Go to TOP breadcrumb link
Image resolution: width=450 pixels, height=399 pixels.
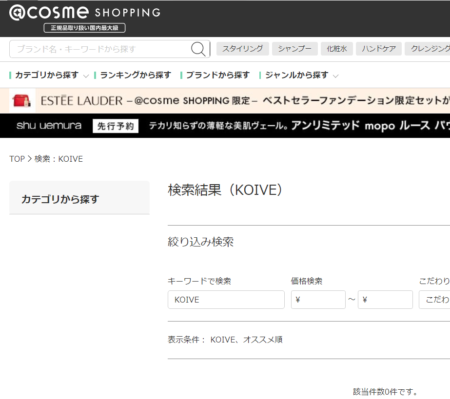pos(17,159)
